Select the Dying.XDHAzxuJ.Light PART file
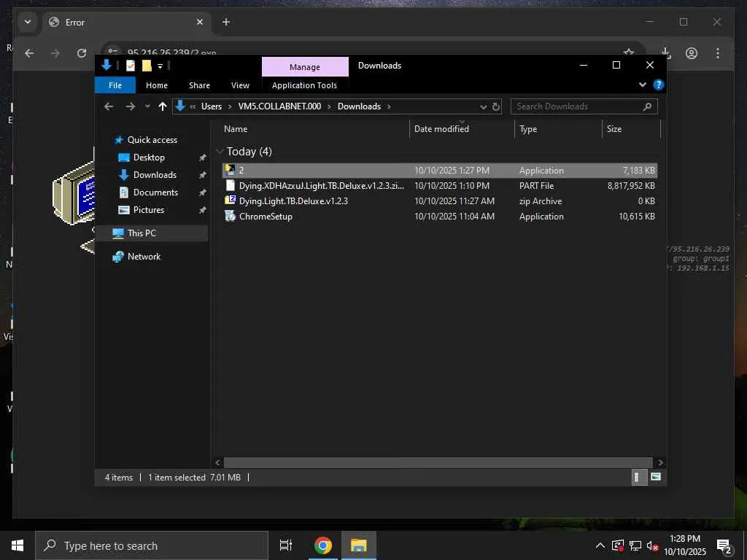The image size is (747, 560). [x=439, y=186]
